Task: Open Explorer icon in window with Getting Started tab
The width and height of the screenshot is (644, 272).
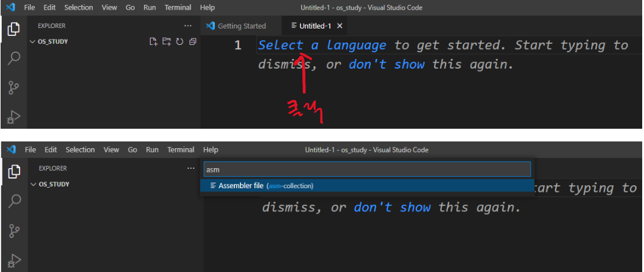Action: coord(13,29)
